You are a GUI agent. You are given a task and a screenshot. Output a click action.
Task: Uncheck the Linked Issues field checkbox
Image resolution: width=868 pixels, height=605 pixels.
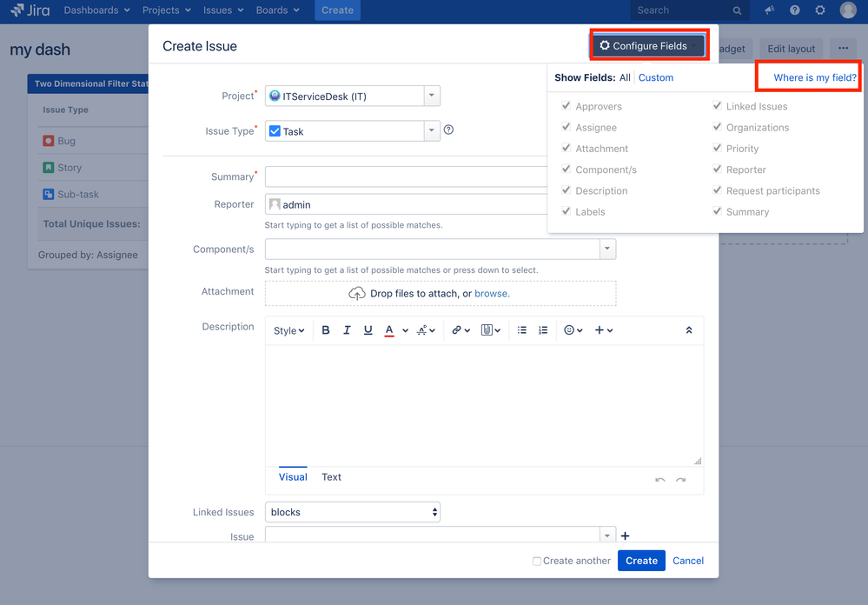717,105
